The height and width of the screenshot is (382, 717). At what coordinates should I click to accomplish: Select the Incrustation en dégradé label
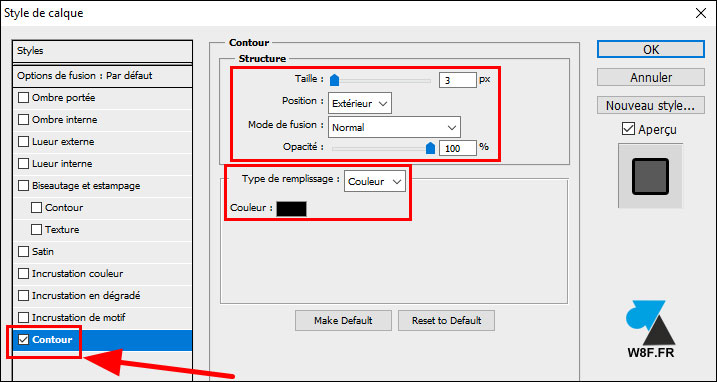pos(86,296)
